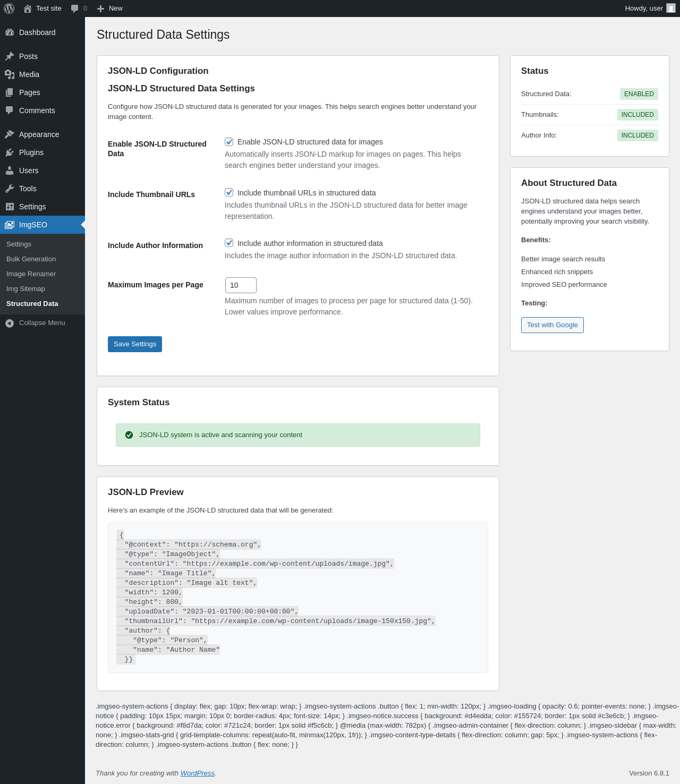Screen dimensions: 680x784
Task: Click the JSON-LD preview code block
Action: [298, 598]
